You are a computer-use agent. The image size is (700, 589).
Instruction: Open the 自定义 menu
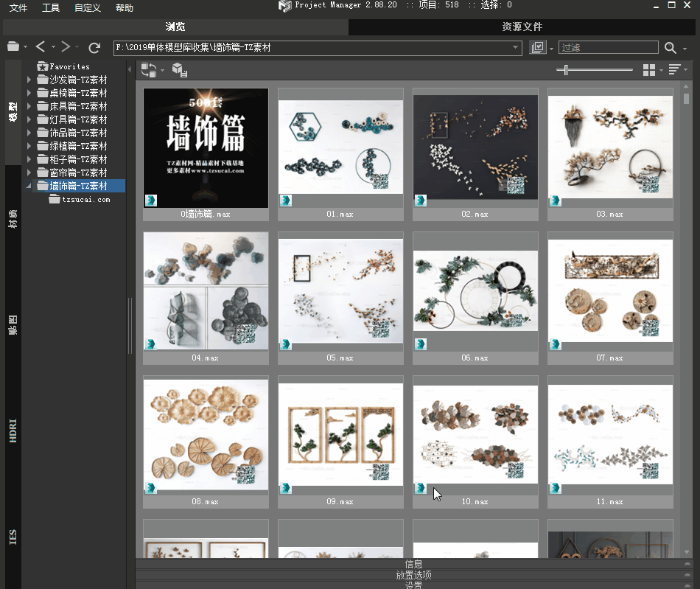[88, 8]
